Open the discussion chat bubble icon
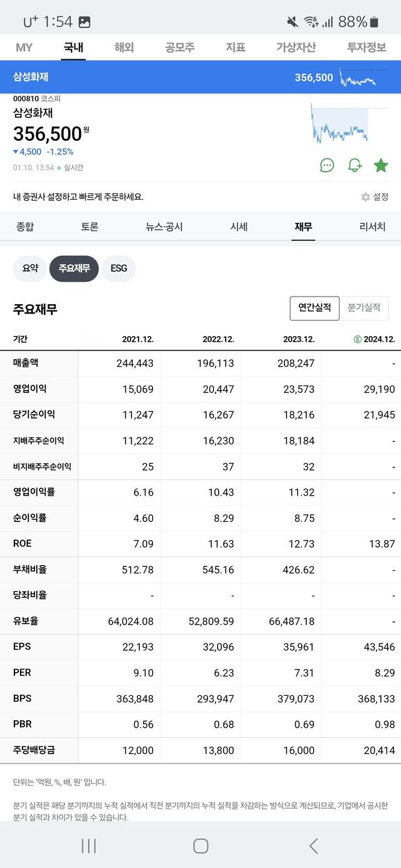The width and height of the screenshot is (401, 868). coord(327,165)
